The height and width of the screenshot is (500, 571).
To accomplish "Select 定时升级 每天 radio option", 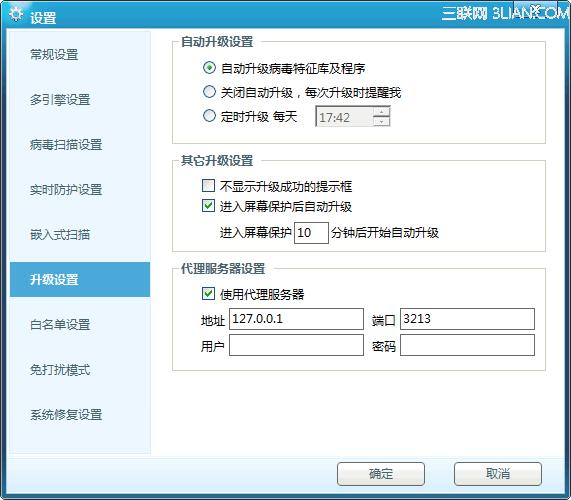I will (209, 116).
